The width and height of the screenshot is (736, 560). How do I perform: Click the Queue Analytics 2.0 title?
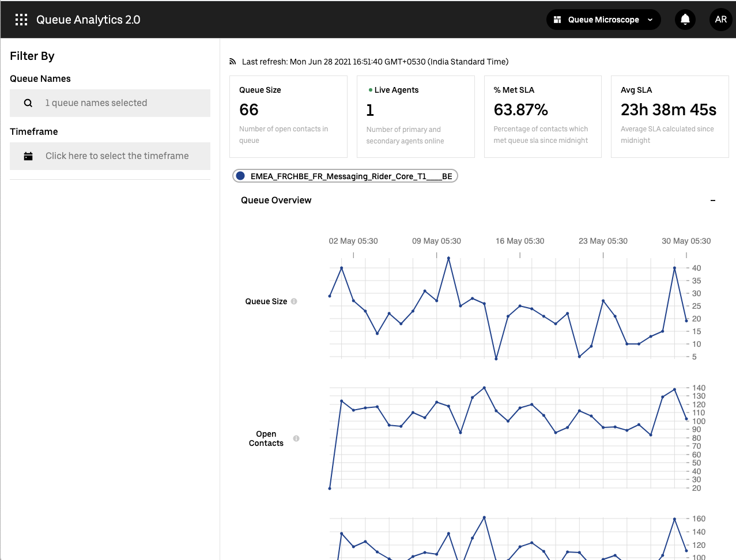(x=88, y=20)
